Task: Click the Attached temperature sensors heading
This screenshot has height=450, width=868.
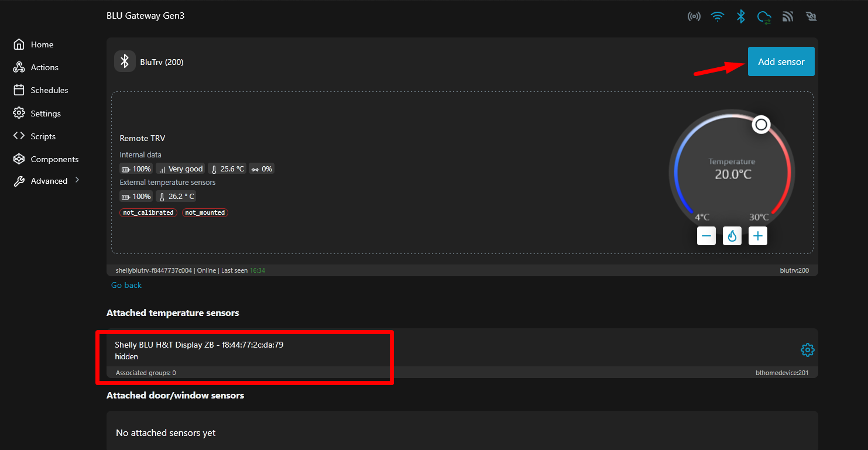Action: tap(173, 313)
